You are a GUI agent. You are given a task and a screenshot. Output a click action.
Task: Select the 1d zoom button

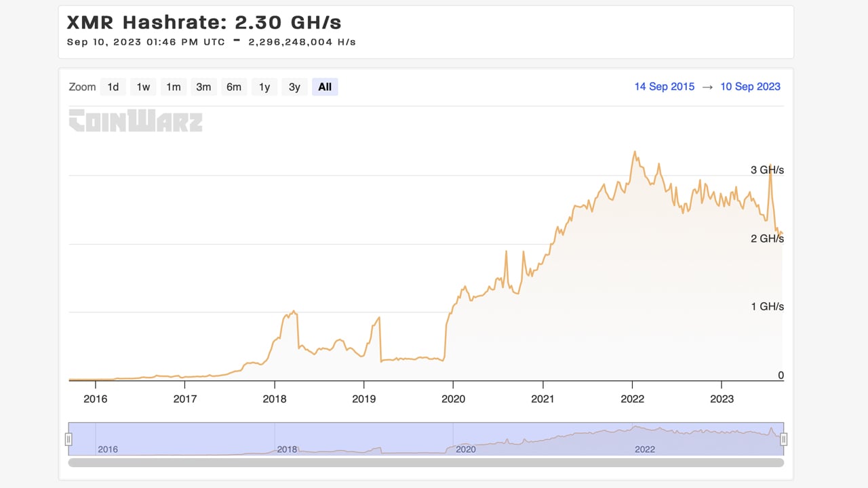(113, 87)
